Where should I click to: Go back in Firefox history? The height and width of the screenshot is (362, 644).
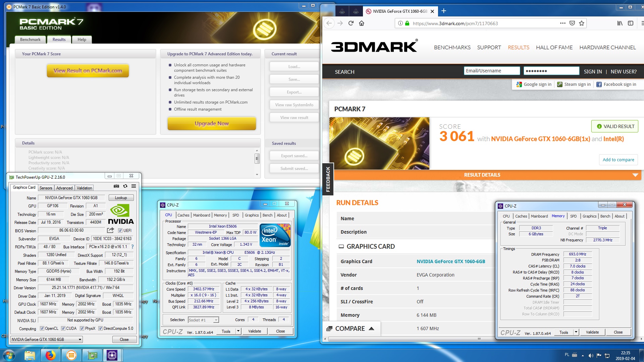pyautogui.click(x=329, y=23)
